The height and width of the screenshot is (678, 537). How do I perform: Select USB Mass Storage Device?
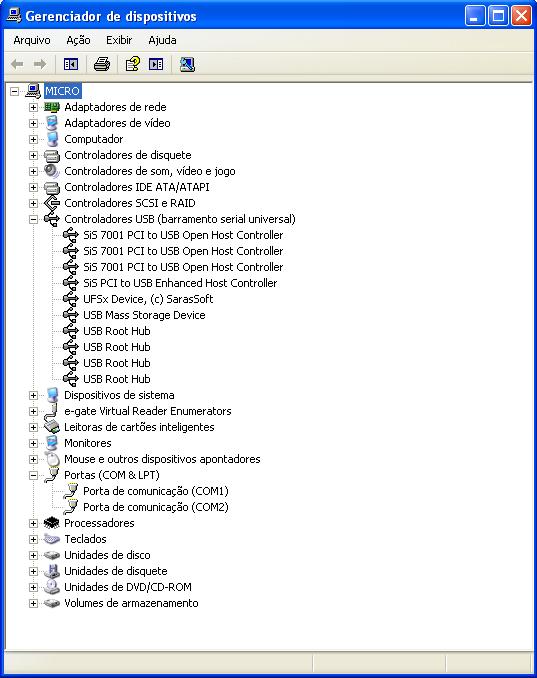coord(144,315)
